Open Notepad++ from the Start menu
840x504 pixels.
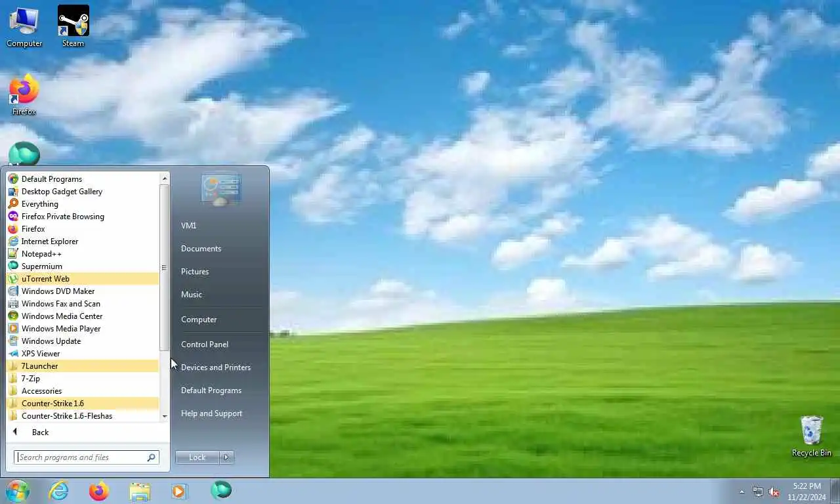(x=83, y=253)
